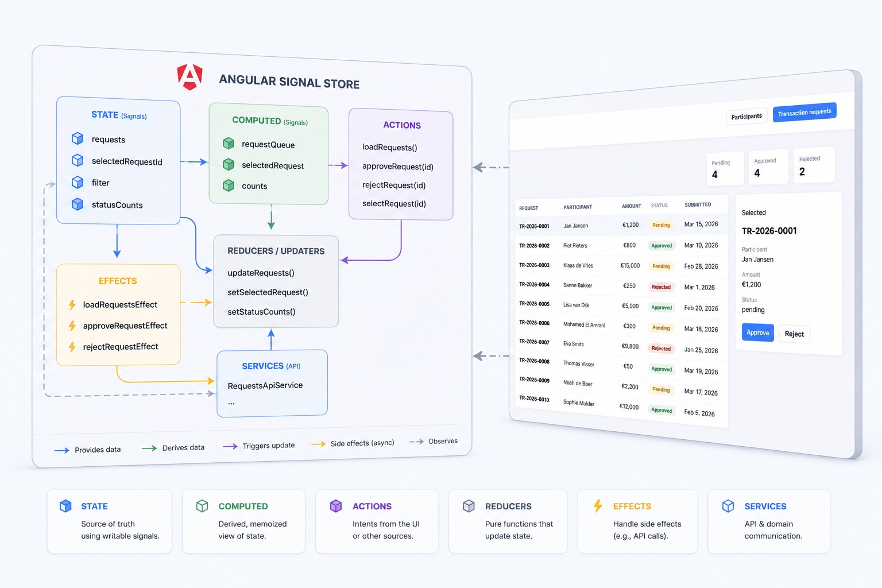The width and height of the screenshot is (882, 588).
Task: Click the PARTICIPANT column header
Action: [578, 207]
